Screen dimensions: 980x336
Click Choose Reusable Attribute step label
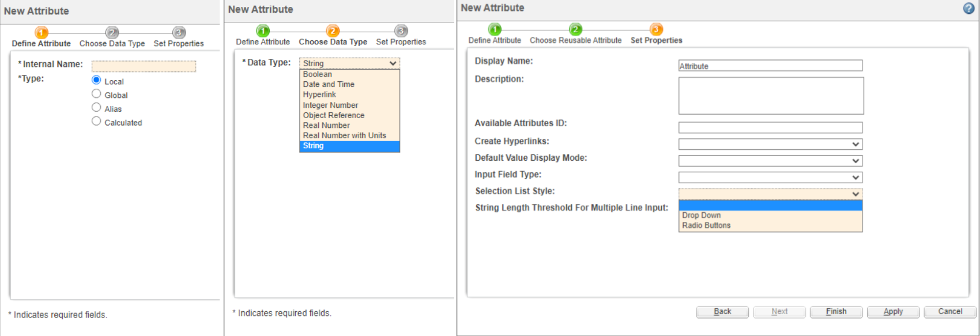pos(576,40)
